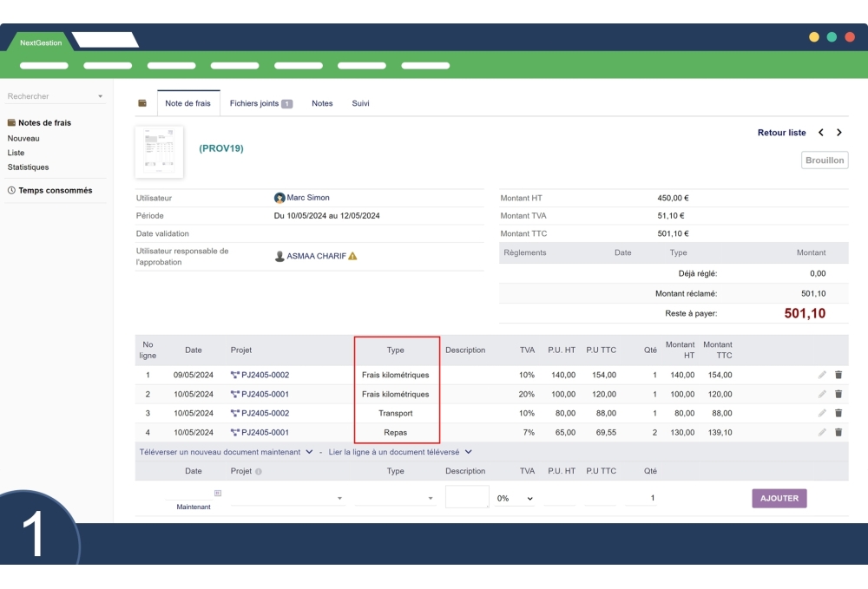Open project PJ2405-0001 from line 2
Viewport: 868px width, 589px height.
[x=266, y=394]
